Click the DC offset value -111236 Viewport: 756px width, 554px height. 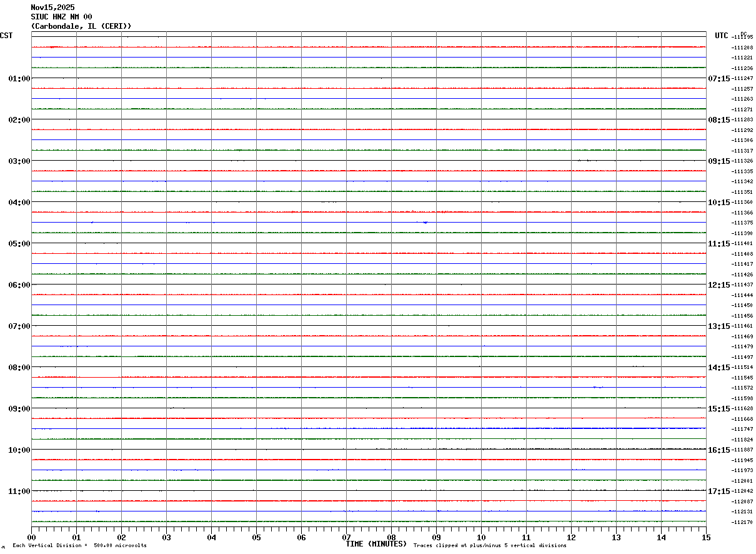point(742,68)
